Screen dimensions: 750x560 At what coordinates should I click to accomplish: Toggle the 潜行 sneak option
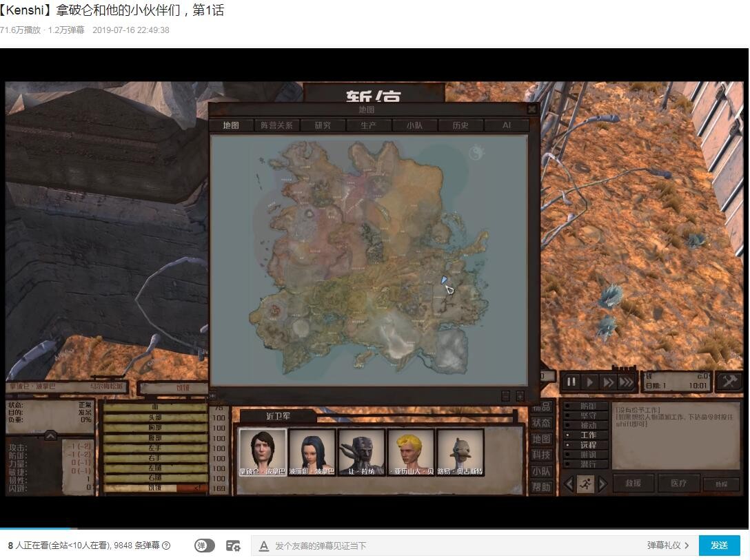tap(585, 464)
